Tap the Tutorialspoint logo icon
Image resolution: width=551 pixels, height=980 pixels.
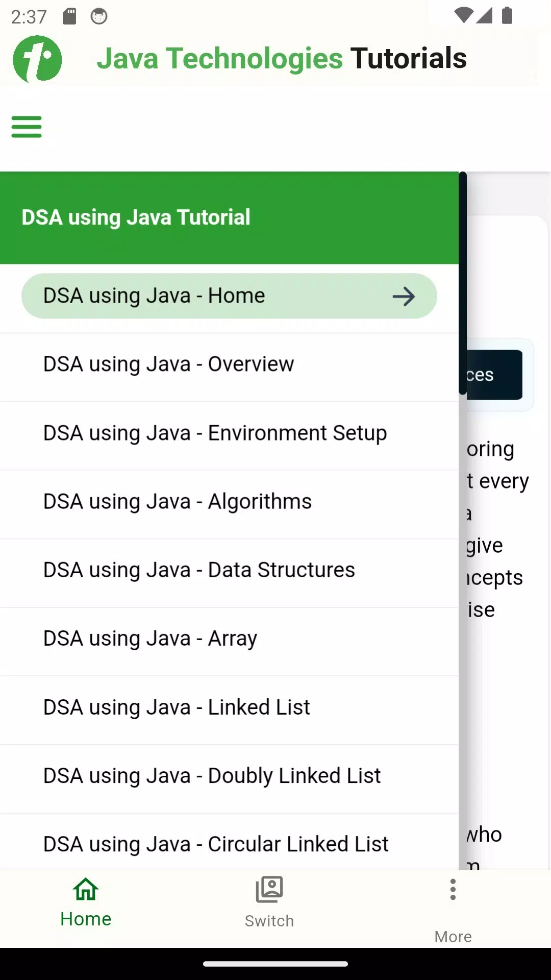(37, 59)
